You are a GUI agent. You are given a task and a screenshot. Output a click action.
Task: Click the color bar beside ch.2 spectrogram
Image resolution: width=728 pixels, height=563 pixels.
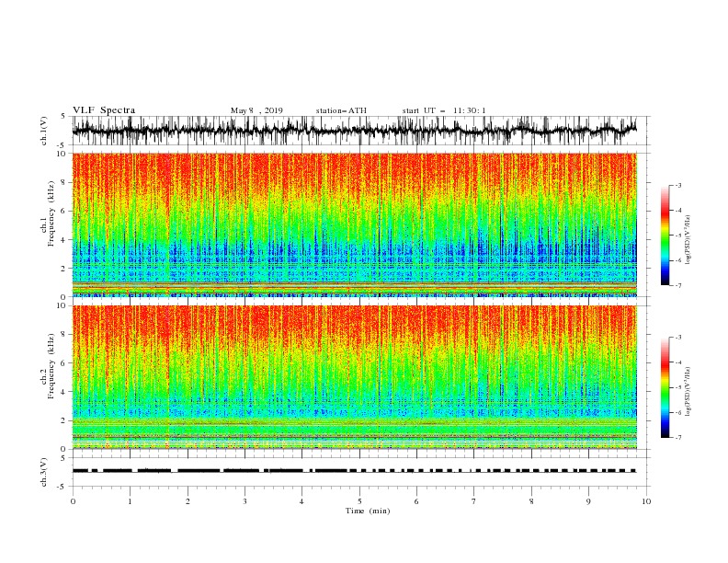coord(665,387)
